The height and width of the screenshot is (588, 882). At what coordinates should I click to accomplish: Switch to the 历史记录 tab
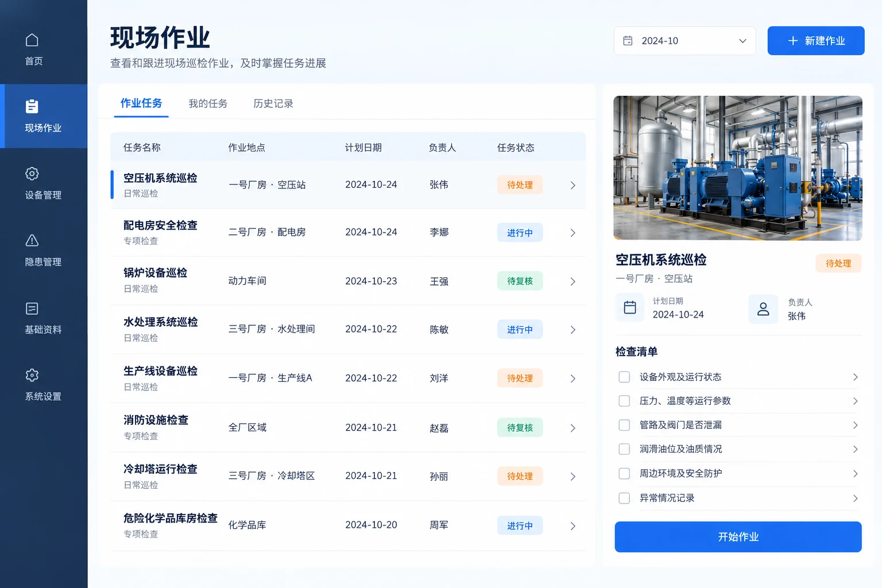tap(273, 103)
